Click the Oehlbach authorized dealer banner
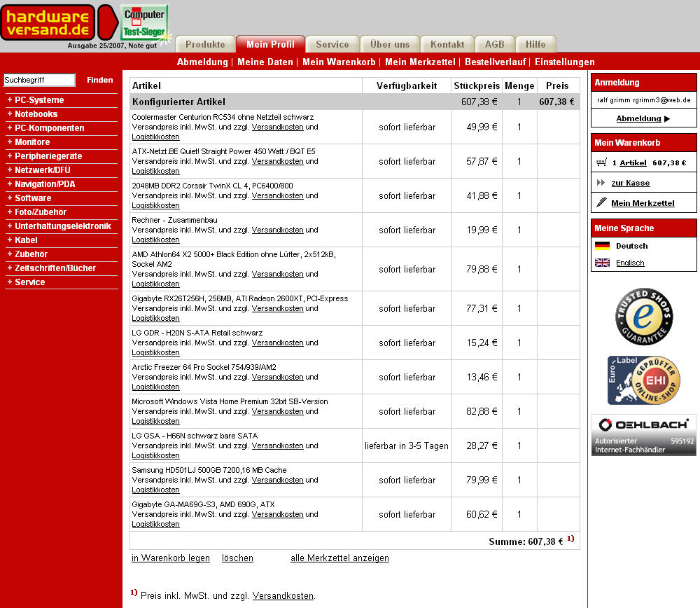Viewport: 700px width, 608px height. pos(644,435)
